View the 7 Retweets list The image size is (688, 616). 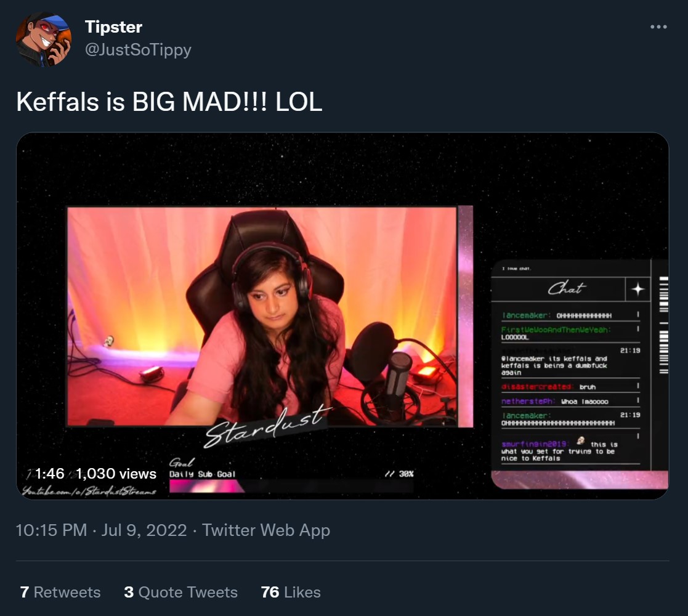pos(60,593)
